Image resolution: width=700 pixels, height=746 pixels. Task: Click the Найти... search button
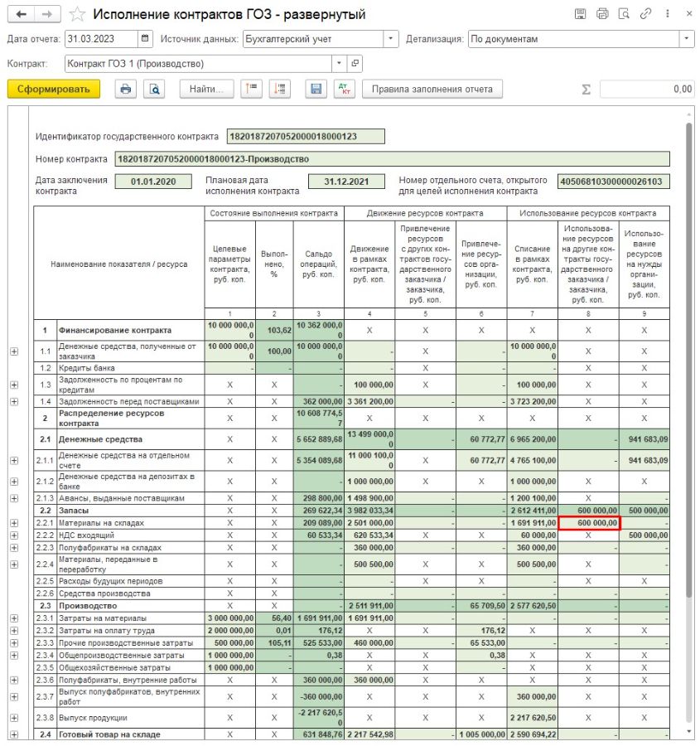(x=206, y=89)
